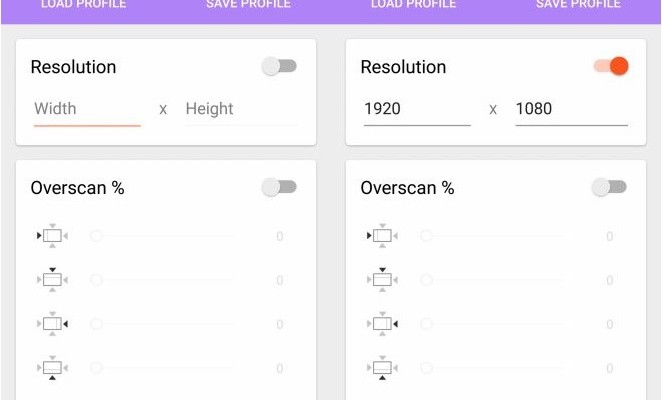This screenshot has height=400, width=662.
Task: Turn on left panel Overscan % switch
Action: (279, 187)
